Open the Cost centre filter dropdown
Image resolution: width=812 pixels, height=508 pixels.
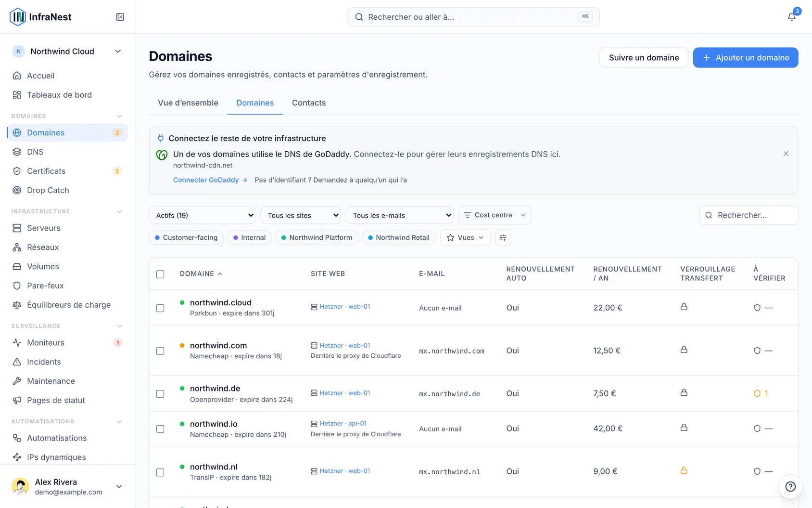point(495,215)
